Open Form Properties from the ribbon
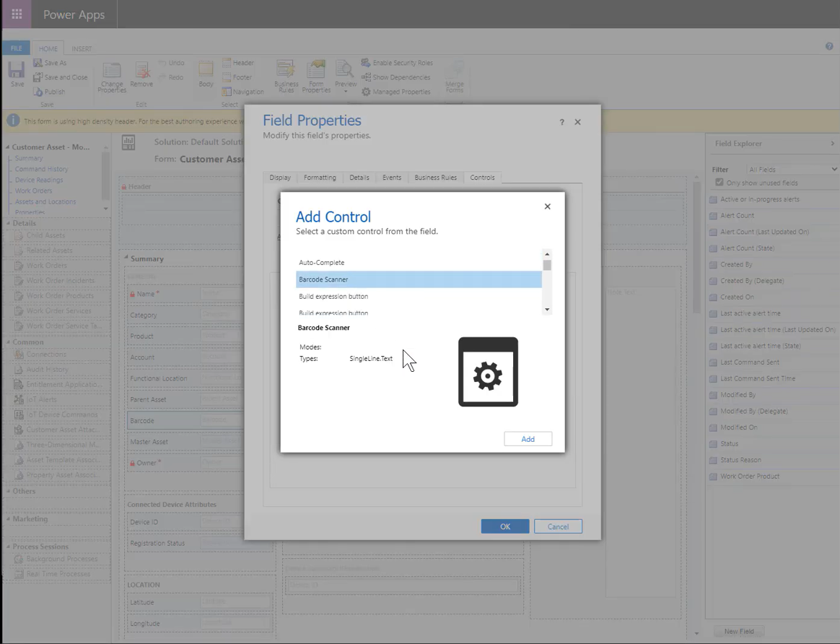This screenshot has height=644, width=840. point(316,74)
